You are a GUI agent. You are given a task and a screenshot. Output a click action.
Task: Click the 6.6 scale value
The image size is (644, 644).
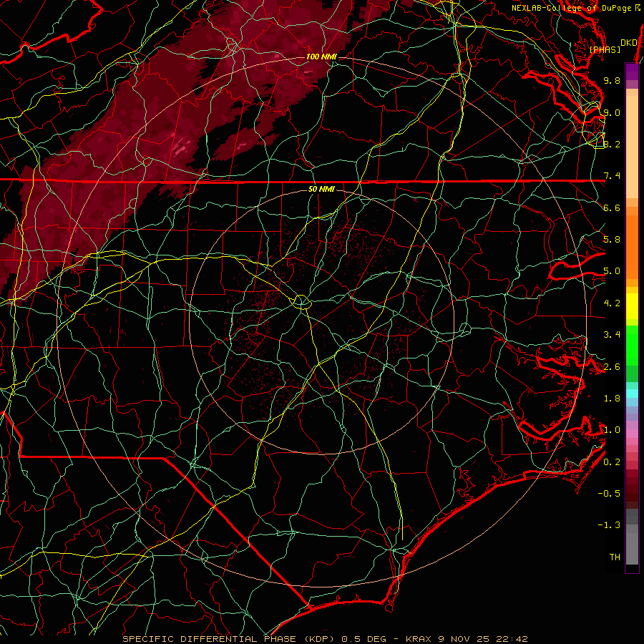coord(612,208)
